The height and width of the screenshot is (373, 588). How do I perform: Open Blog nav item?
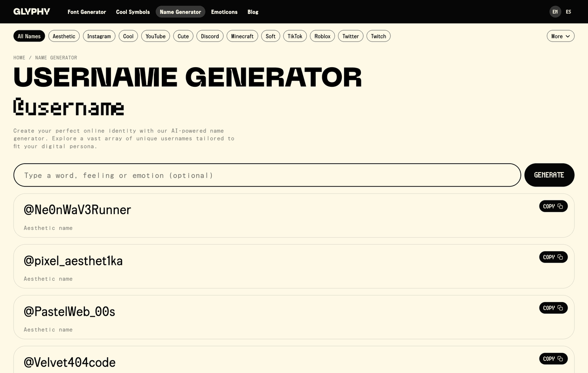click(x=253, y=12)
